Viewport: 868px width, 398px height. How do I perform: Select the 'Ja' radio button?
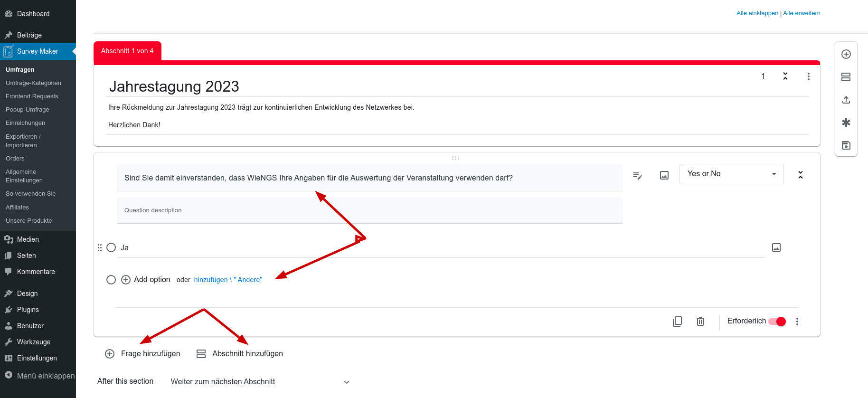[x=111, y=247]
